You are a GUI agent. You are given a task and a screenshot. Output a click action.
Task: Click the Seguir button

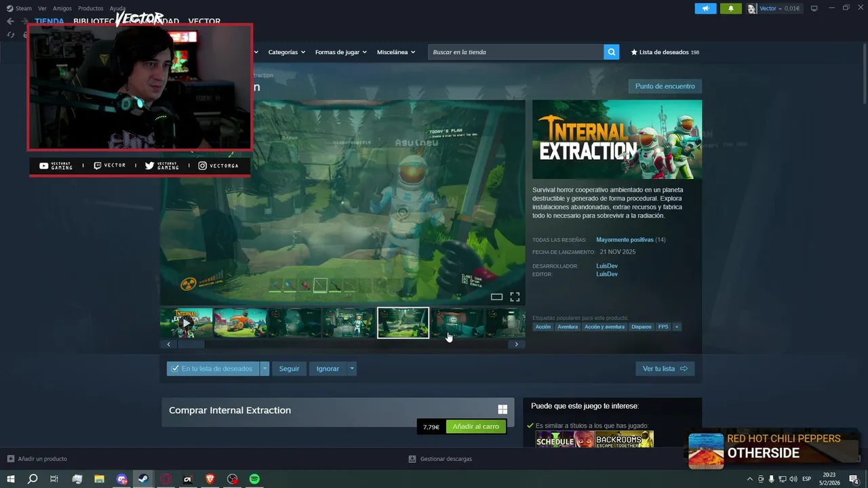pyautogui.click(x=289, y=369)
